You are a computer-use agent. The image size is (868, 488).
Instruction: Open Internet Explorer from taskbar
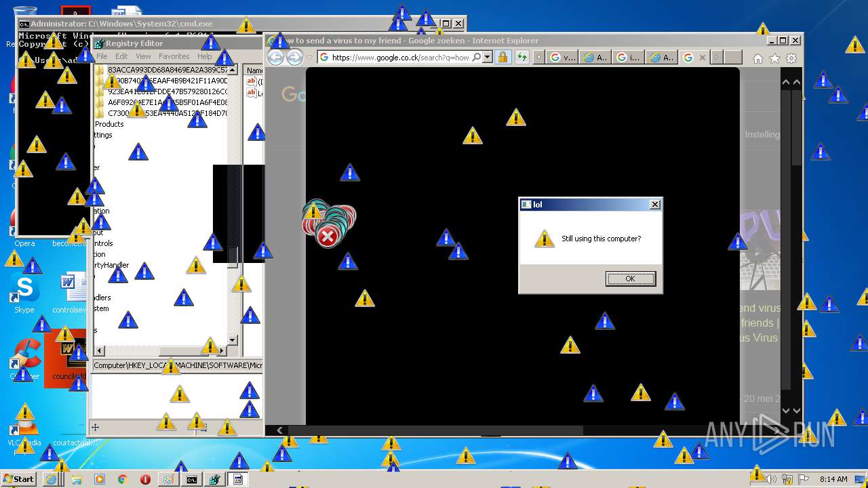click(x=52, y=479)
